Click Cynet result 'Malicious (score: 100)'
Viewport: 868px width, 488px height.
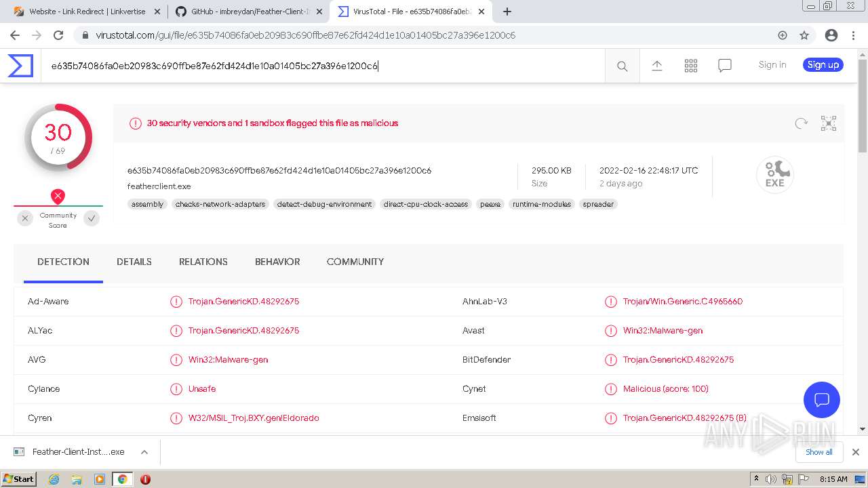point(666,389)
